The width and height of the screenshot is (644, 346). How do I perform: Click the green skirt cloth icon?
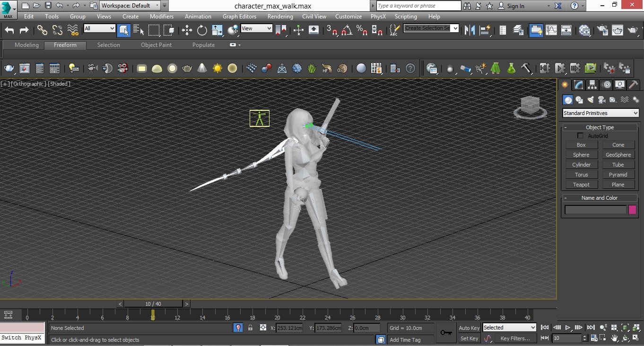click(496, 69)
